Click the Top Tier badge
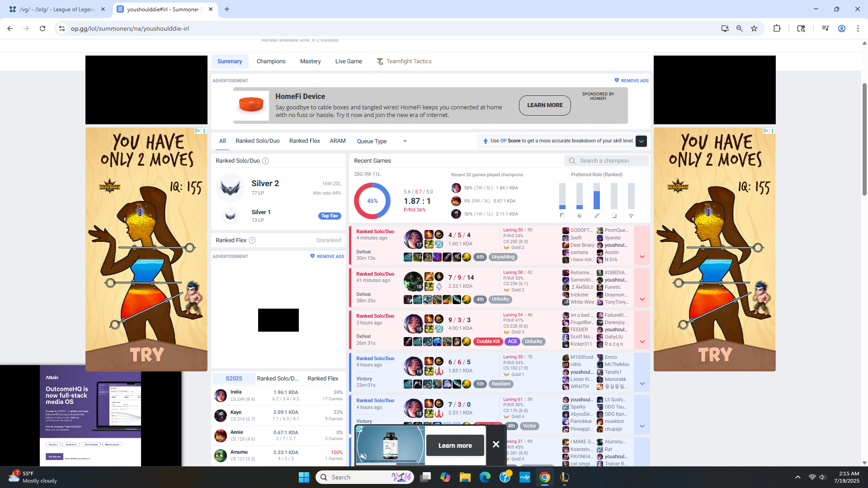This screenshot has width=868, height=488. pos(330,216)
